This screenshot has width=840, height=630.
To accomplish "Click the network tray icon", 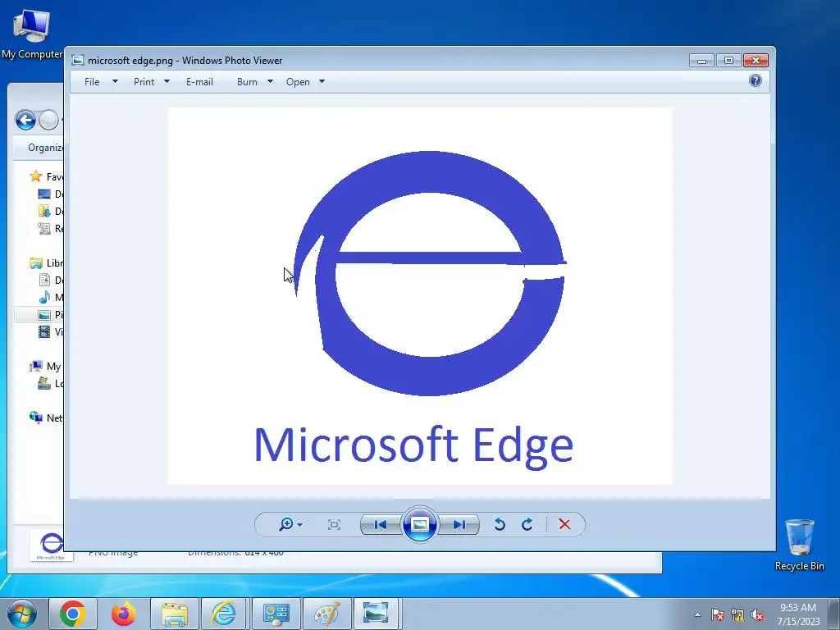I will point(737,614).
